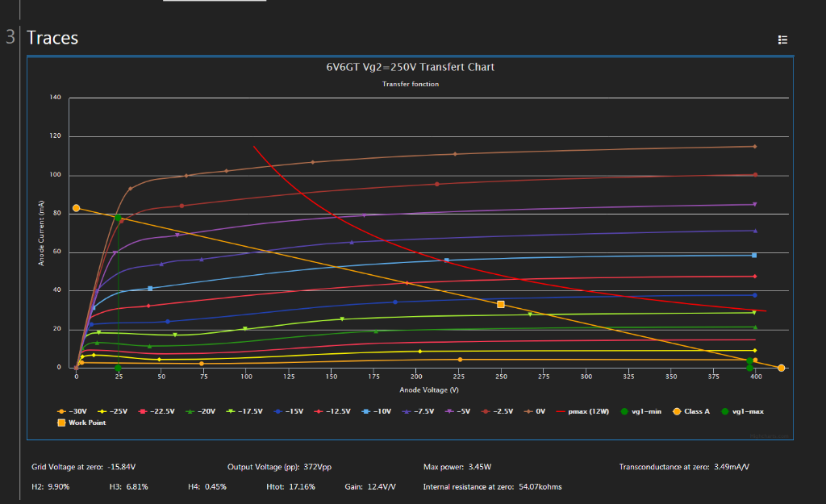Click the Traces section heading
Screen dimensions: 826x504
(52, 38)
